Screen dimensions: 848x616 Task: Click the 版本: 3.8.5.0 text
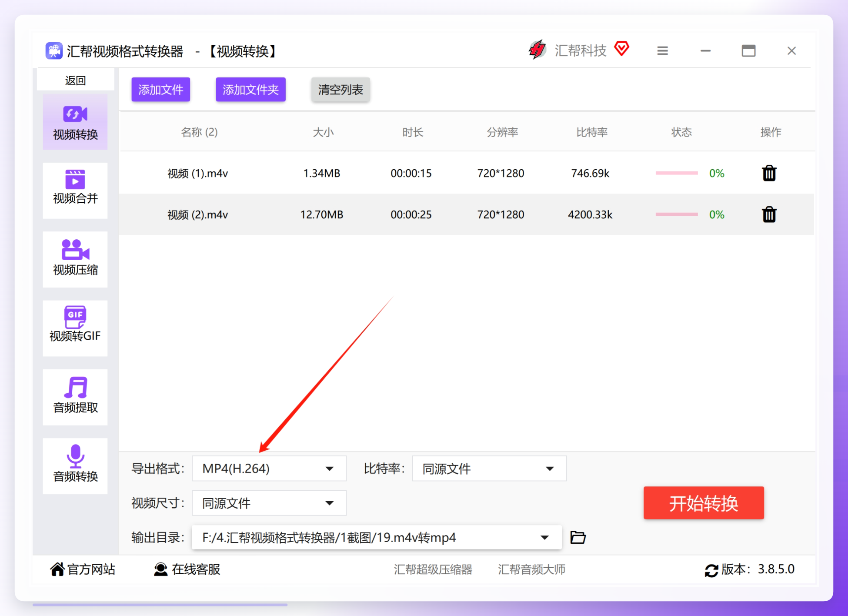(x=758, y=569)
